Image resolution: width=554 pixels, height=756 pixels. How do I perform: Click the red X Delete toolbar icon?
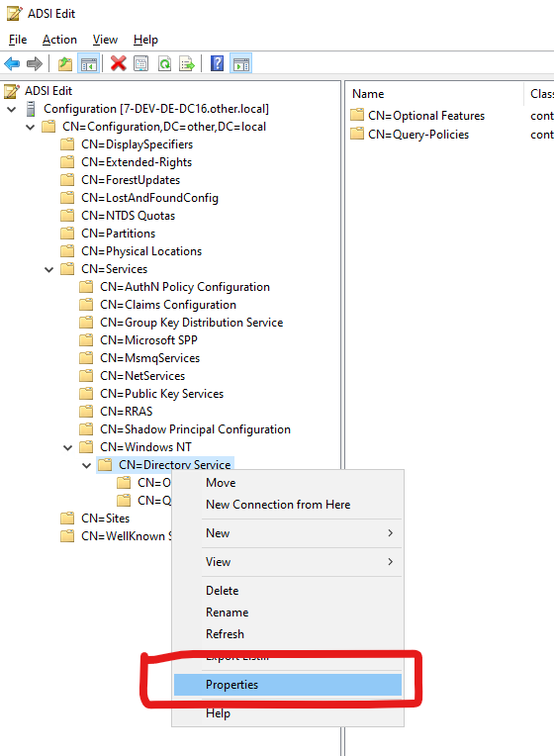pyautogui.click(x=118, y=63)
